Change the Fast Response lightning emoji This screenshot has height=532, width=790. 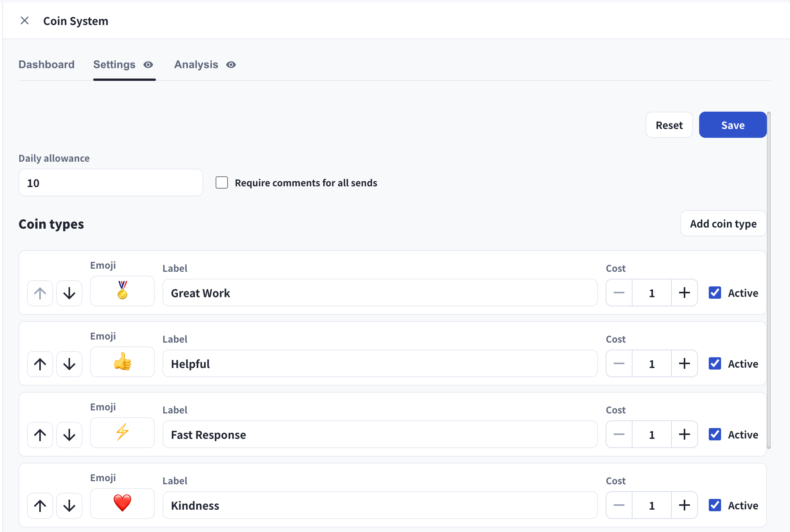pos(122,433)
